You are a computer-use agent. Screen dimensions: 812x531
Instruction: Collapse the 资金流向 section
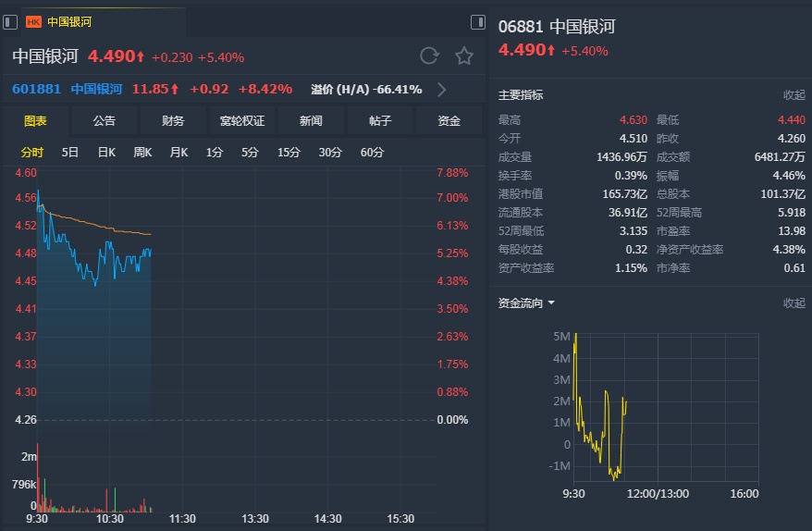pyautogui.click(x=794, y=303)
